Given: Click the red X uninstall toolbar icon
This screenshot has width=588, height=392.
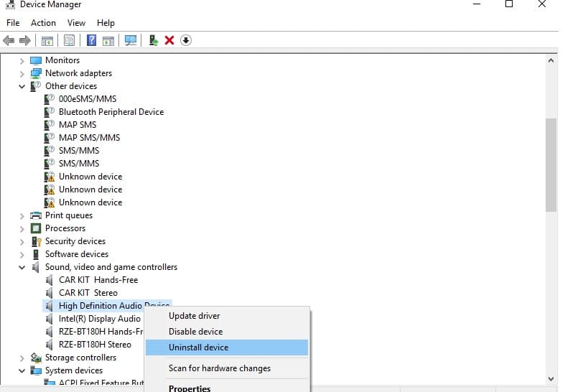Looking at the screenshot, I should tap(169, 40).
